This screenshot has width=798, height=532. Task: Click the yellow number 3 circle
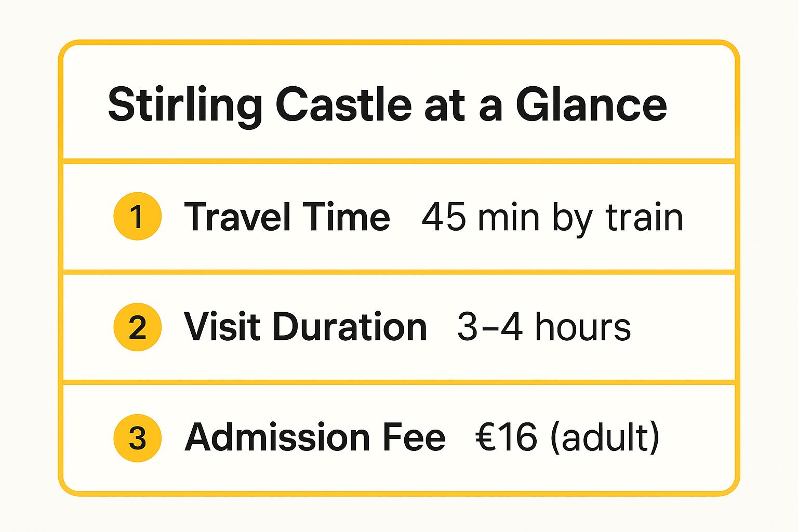pyautogui.click(x=137, y=437)
